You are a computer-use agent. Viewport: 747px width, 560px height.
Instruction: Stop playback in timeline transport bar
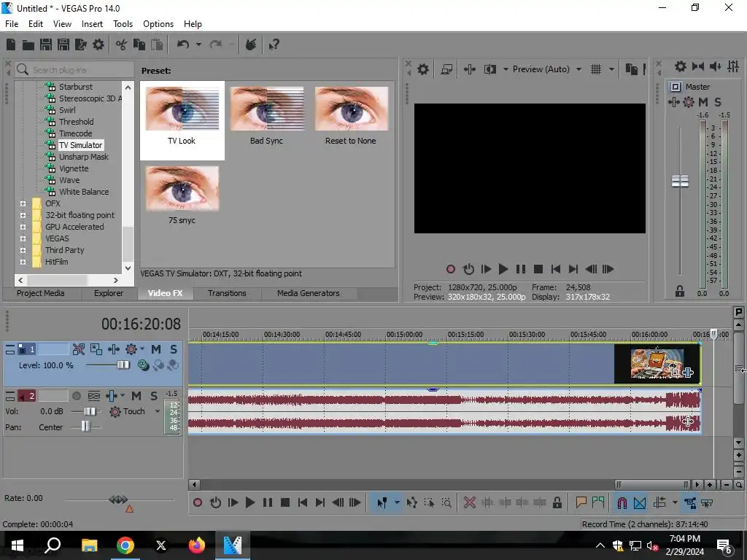285,502
